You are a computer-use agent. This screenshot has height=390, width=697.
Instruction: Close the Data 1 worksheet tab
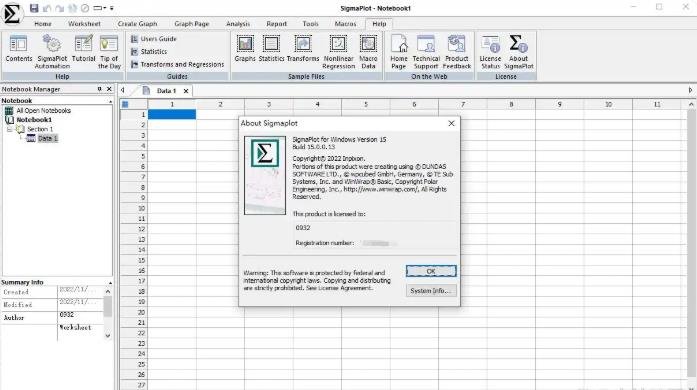[186, 91]
